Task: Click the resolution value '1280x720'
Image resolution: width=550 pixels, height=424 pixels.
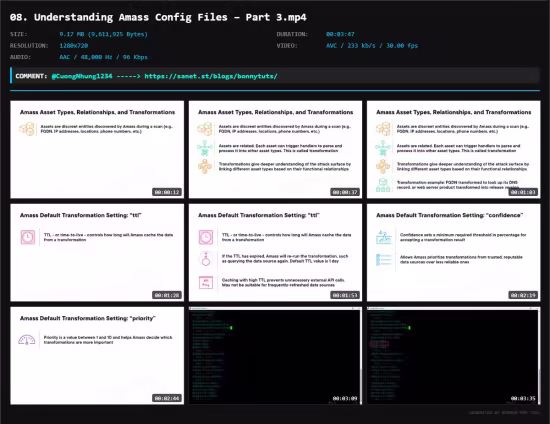Action: 74,46
